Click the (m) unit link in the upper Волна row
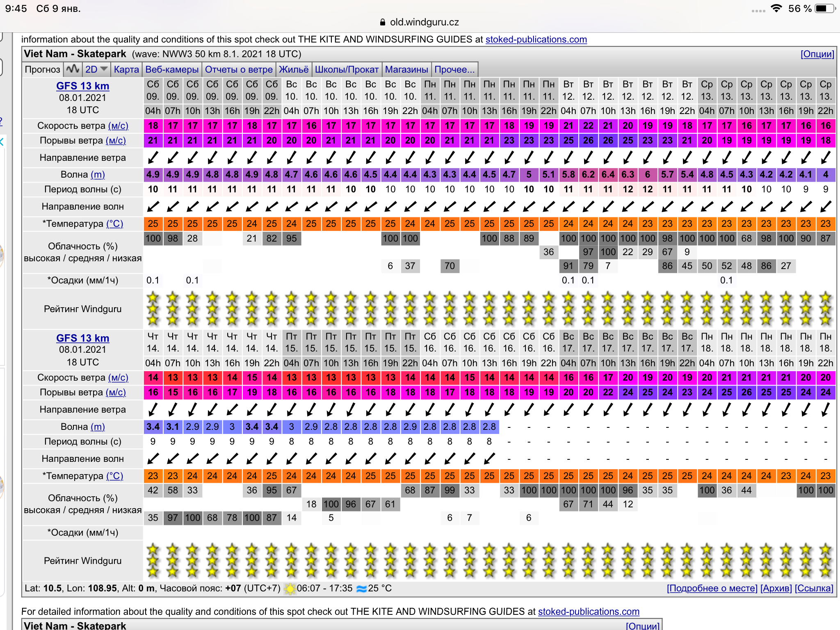The height and width of the screenshot is (630, 840). point(98,174)
